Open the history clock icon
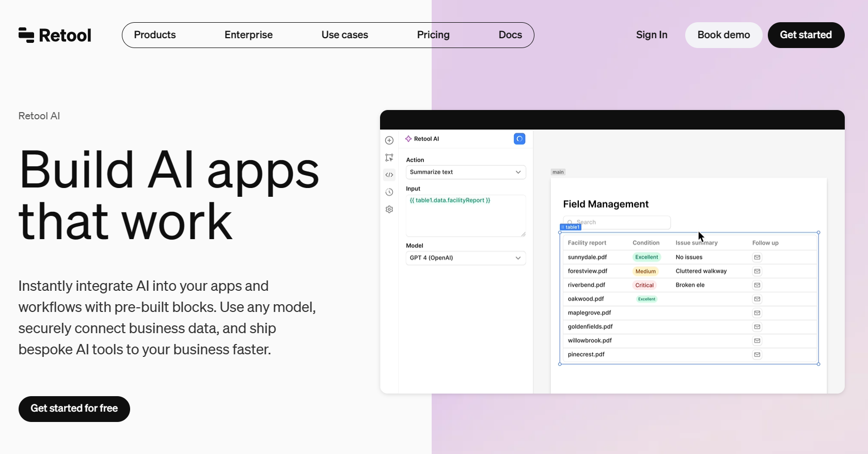This screenshot has height=454, width=868. (389, 192)
